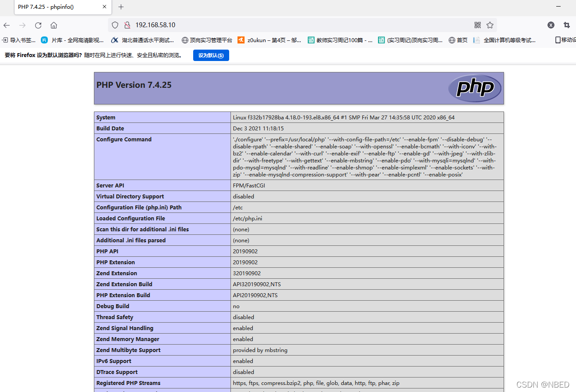Select the API320190902,NTS value
576x392 pixels.
pos(257,284)
